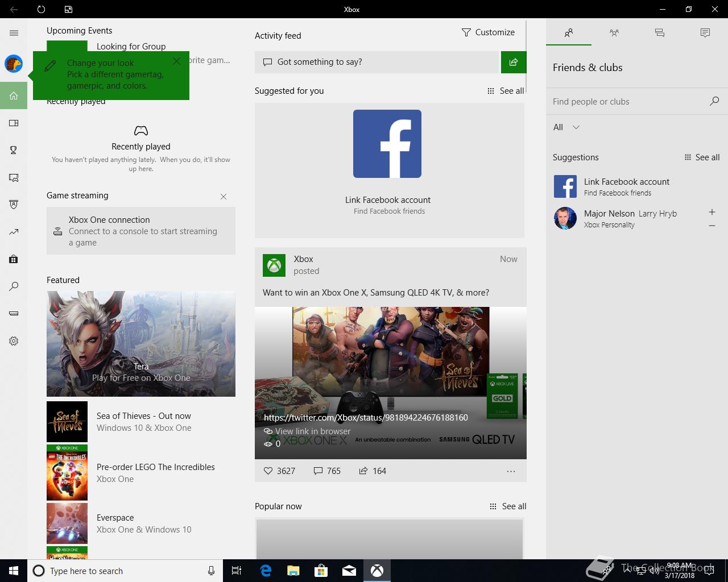728x582 pixels.
Task: Open Settings gear in sidebar
Action: 14,341
